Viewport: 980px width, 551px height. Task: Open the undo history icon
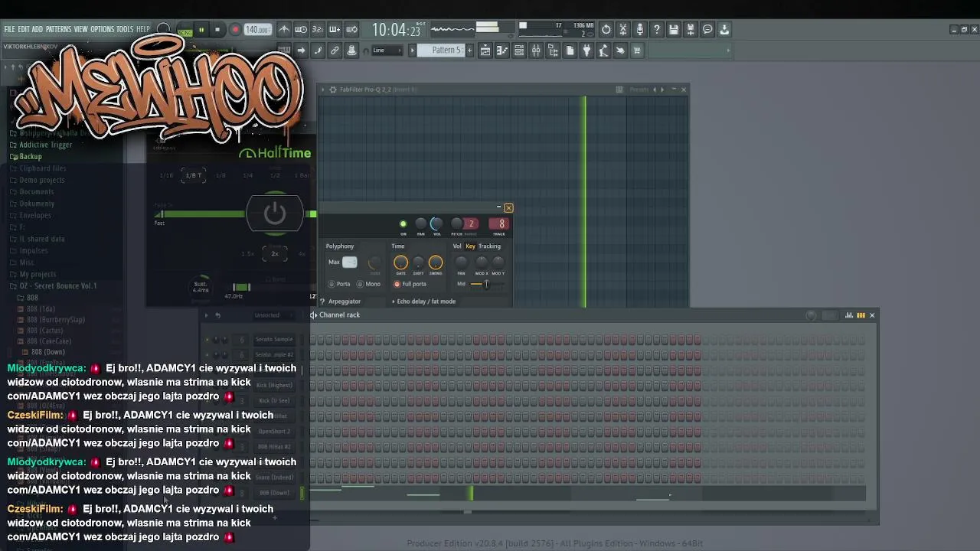[606, 30]
